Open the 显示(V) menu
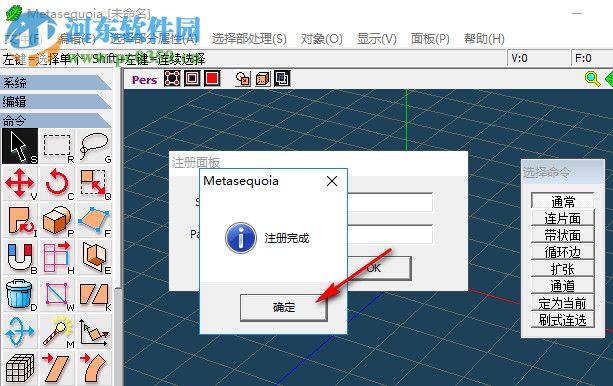The image size is (613, 386). pos(376,38)
